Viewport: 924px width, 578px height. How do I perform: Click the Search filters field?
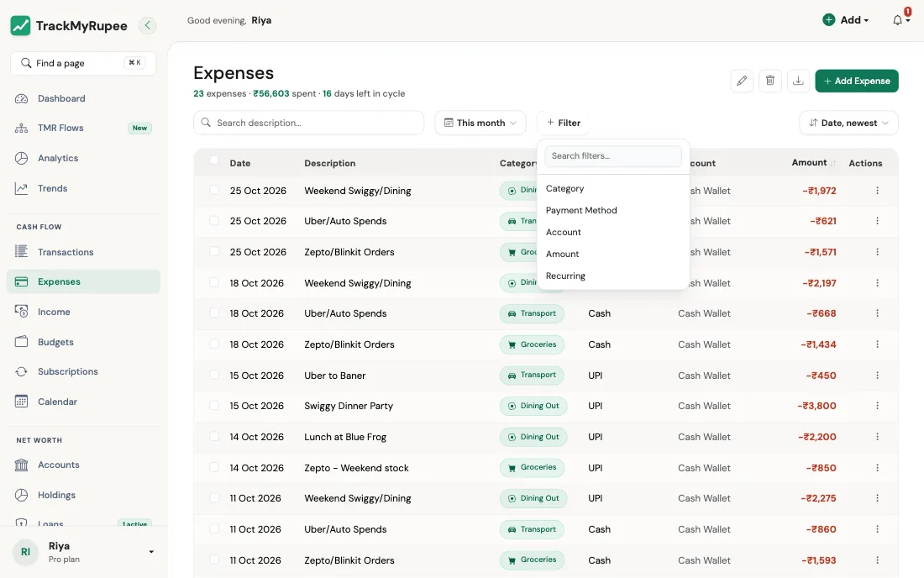click(613, 156)
